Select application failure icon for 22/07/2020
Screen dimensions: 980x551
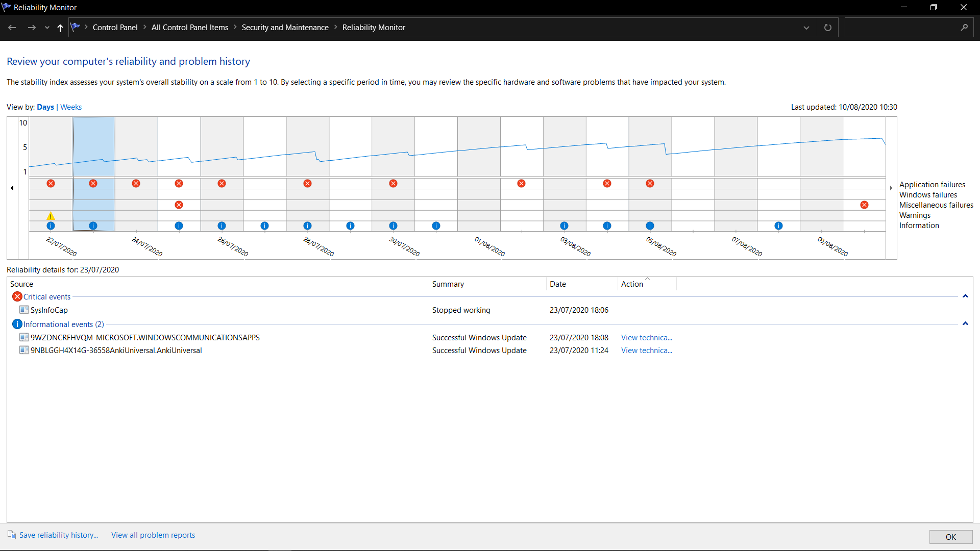pyautogui.click(x=51, y=184)
